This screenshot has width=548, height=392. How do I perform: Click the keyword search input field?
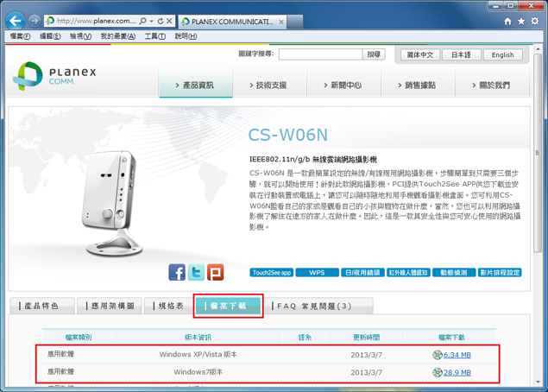320,54
